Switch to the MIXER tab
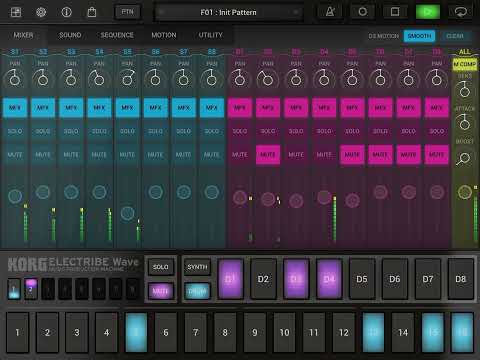The height and width of the screenshot is (360, 480). click(23, 35)
